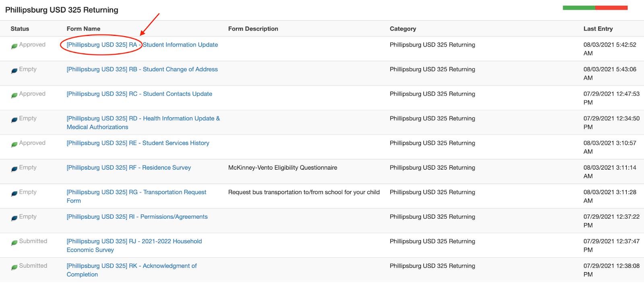Click the Phillipsburg USD 325 Returning heading
Screen dimensions: 644x285
click(x=62, y=10)
